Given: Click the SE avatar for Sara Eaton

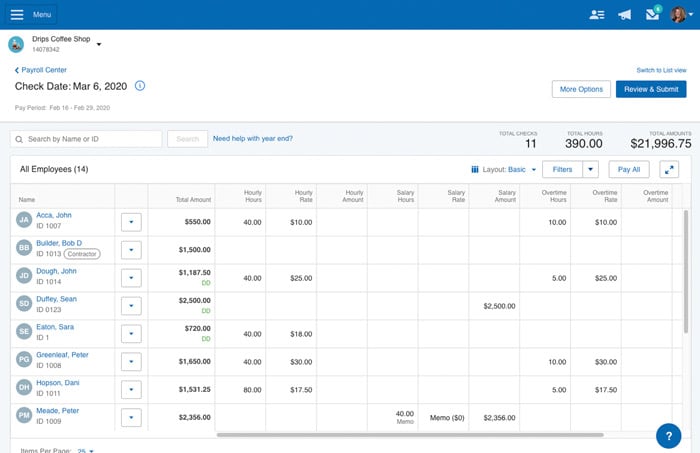Looking at the screenshot, I should tap(24, 331).
